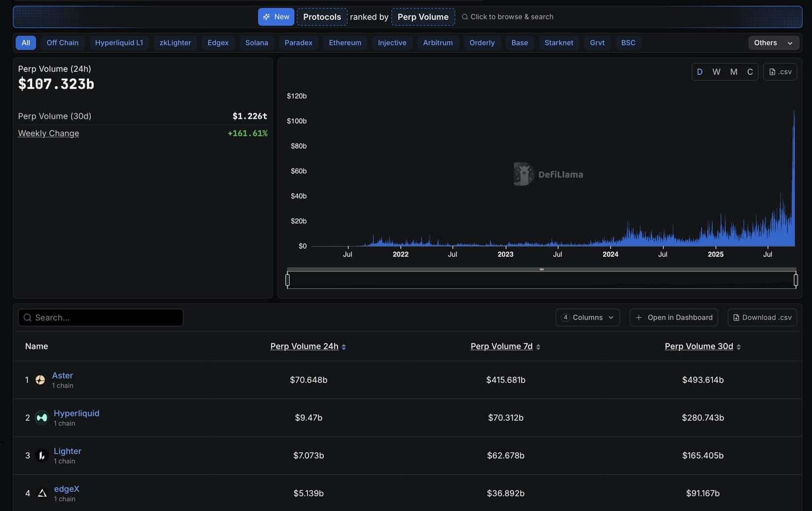Screen dimensions: 812x511
Task: Filter by Off Chain tab
Action: [63, 43]
